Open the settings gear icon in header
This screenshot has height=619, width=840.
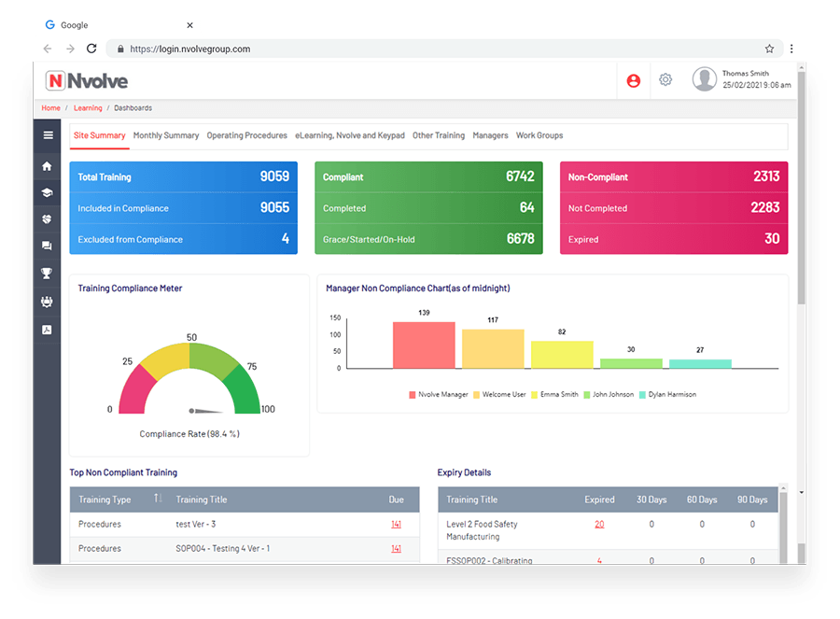[665, 80]
